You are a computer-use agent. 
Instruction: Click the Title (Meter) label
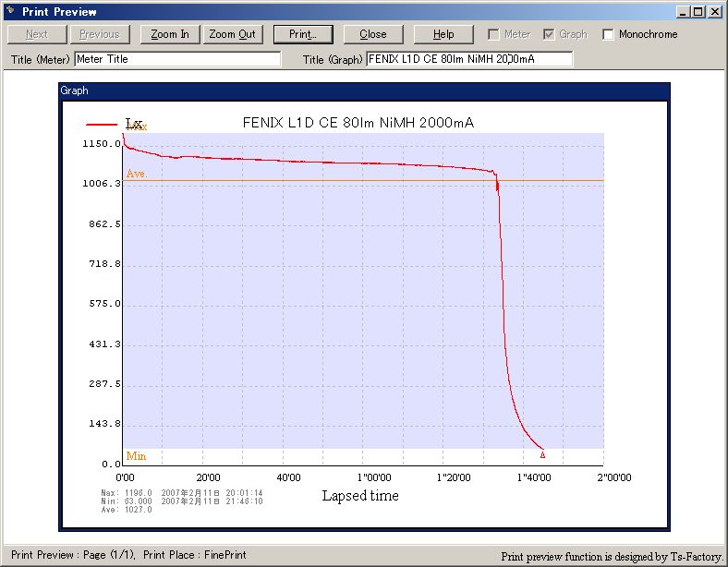pyautogui.click(x=41, y=60)
